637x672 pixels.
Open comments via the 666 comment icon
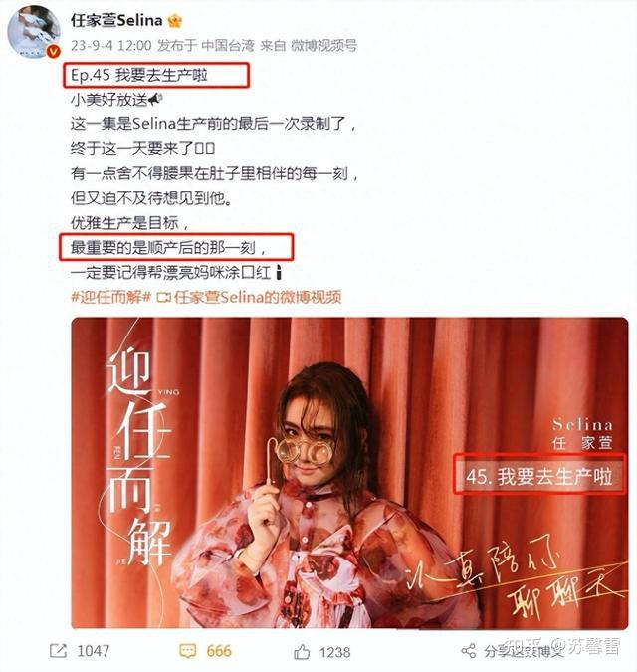[187, 651]
